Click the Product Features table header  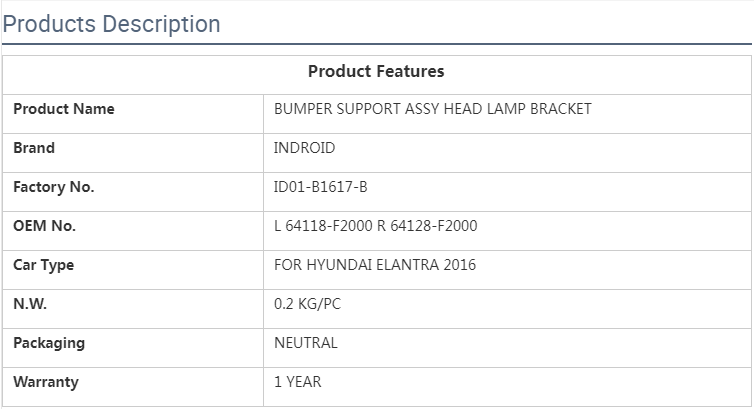(x=376, y=71)
